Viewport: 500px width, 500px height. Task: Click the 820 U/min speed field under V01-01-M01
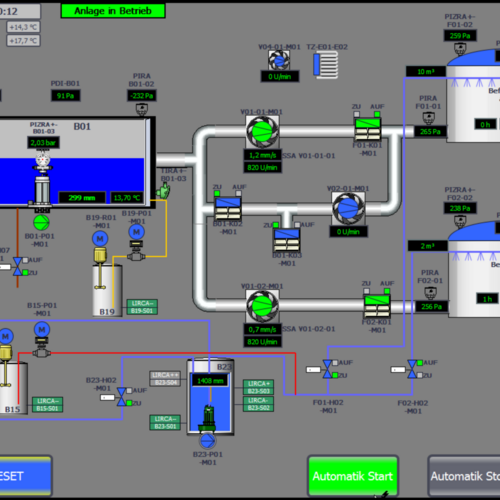(x=262, y=167)
